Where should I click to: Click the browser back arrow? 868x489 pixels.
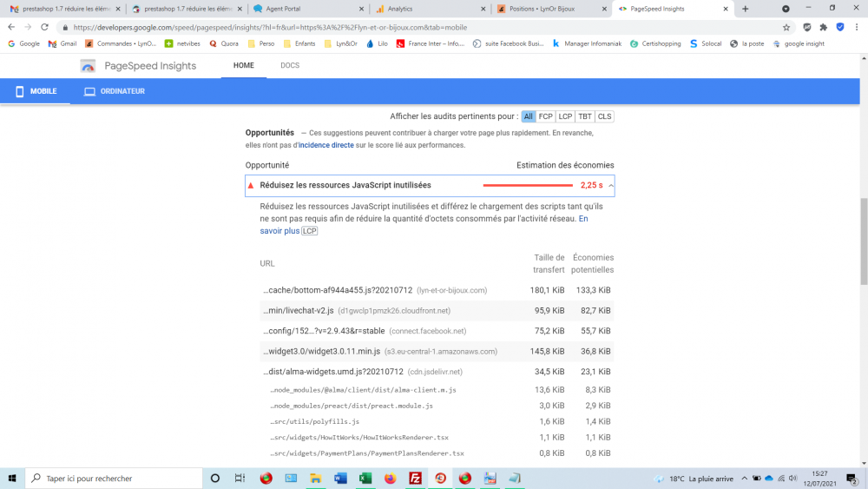[x=11, y=27]
